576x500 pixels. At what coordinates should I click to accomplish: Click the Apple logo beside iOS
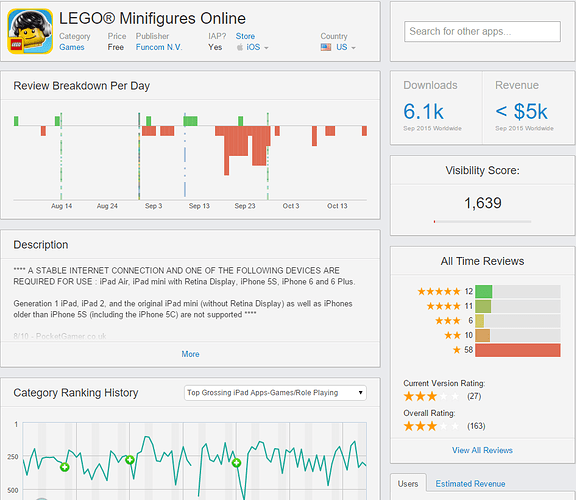(240, 47)
